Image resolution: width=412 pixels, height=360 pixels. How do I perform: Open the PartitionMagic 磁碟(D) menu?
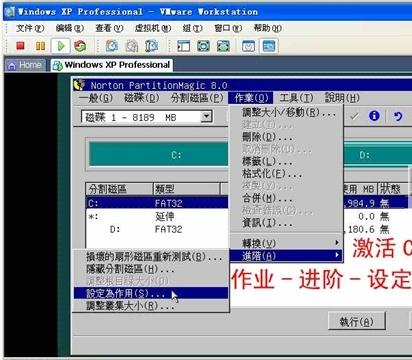tap(141, 98)
